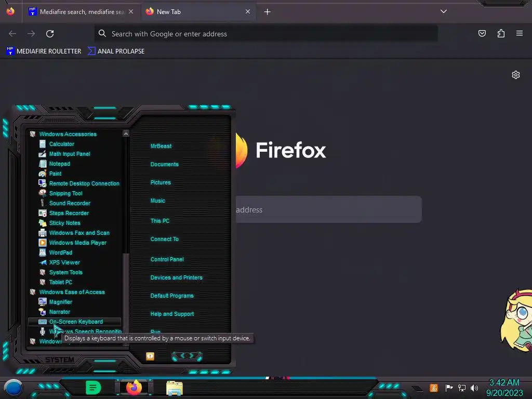Click the Action Center flag icon
The image size is (532, 399).
449,388
